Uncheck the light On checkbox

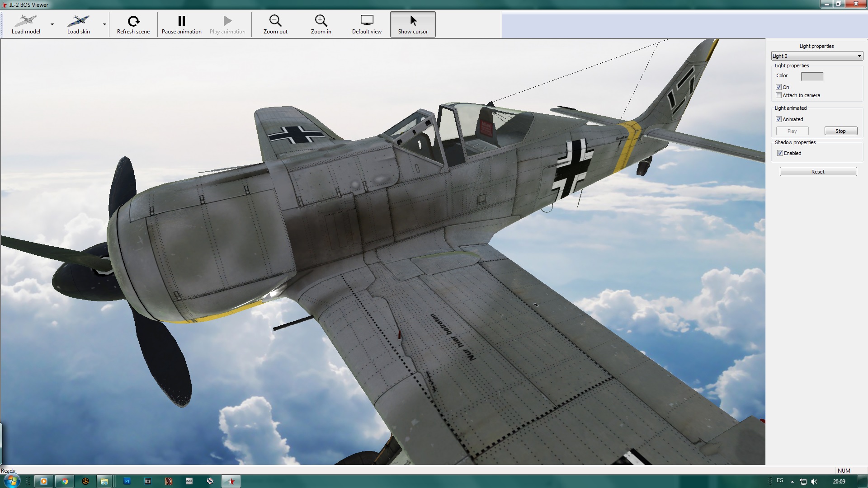click(778, 87)
